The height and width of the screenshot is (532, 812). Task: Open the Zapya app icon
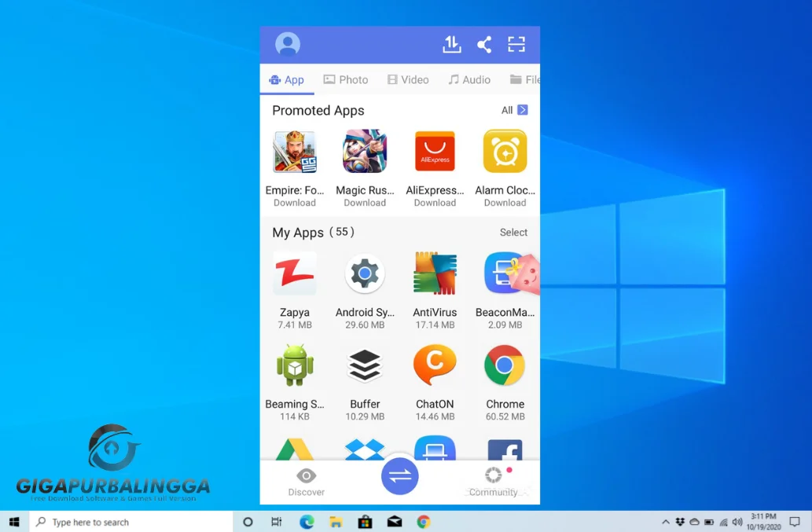[295, 273]
